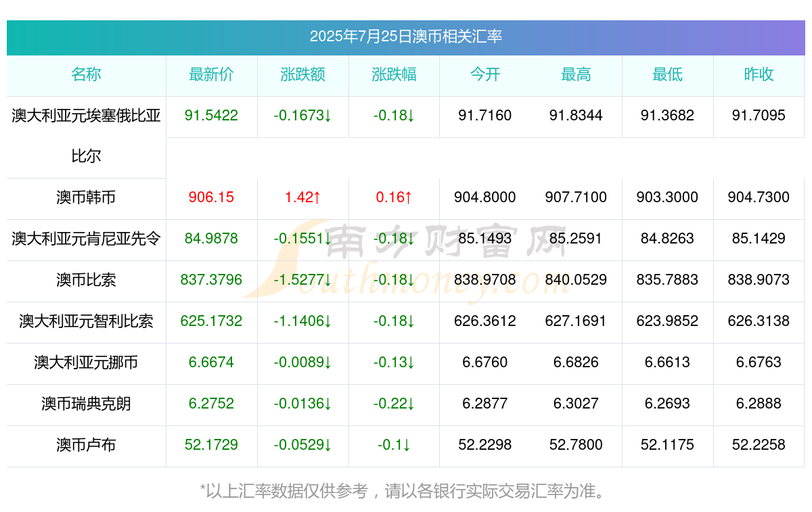Select change value -0.0529↓
The height and width of the screenshot is (512, 812).
tap(303, 445)
